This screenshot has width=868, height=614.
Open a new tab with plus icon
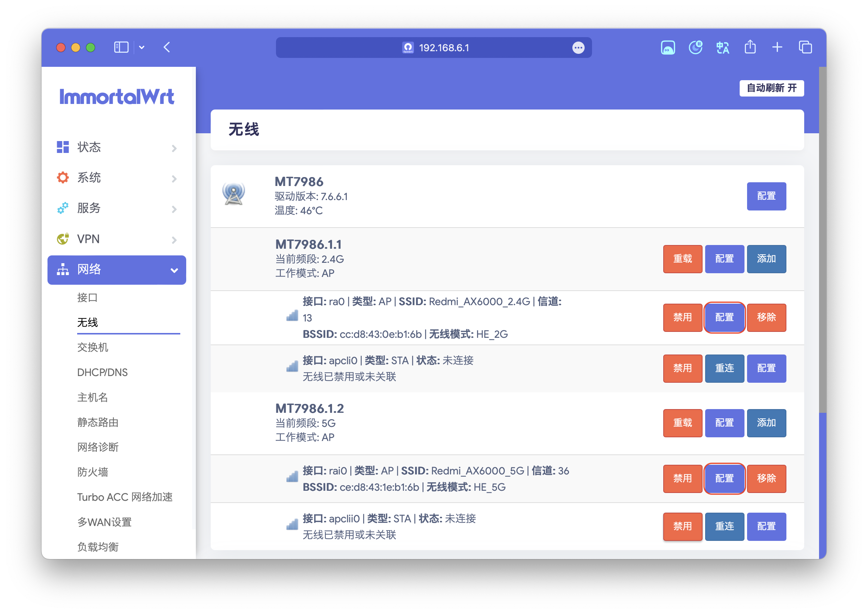777,47
